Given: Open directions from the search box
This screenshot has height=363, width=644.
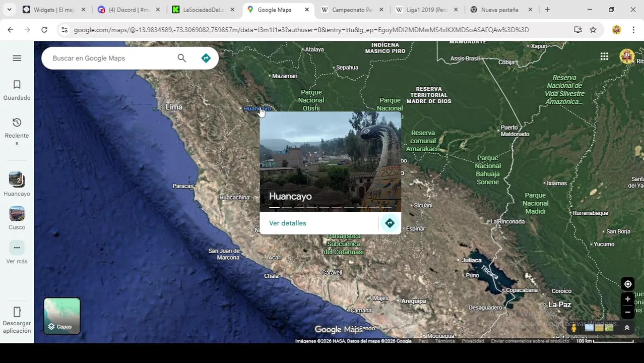Looking at the screenshot, I should click(206, 58).
